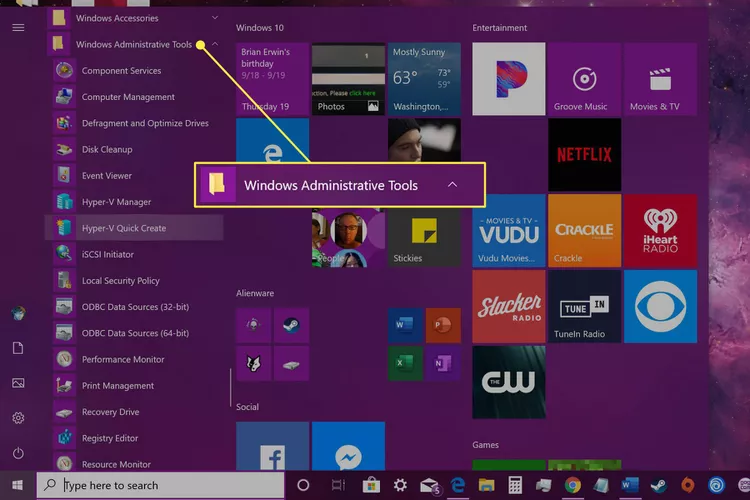Click the Windows Start button on taskbar
This screenshot has height=500, width=750.
coord(18,485)
